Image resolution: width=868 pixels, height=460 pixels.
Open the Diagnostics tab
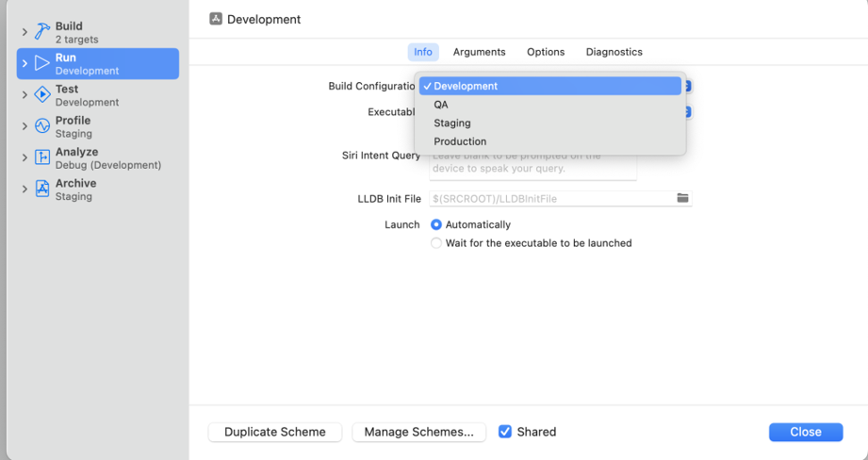tap(614, 52)
